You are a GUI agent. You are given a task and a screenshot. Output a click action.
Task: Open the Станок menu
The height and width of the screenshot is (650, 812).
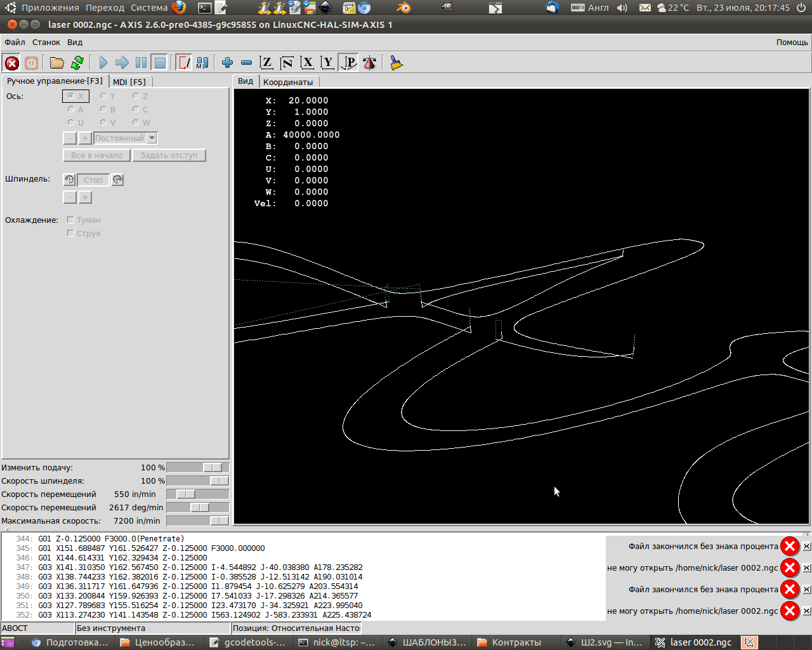[x=46, y=43]
